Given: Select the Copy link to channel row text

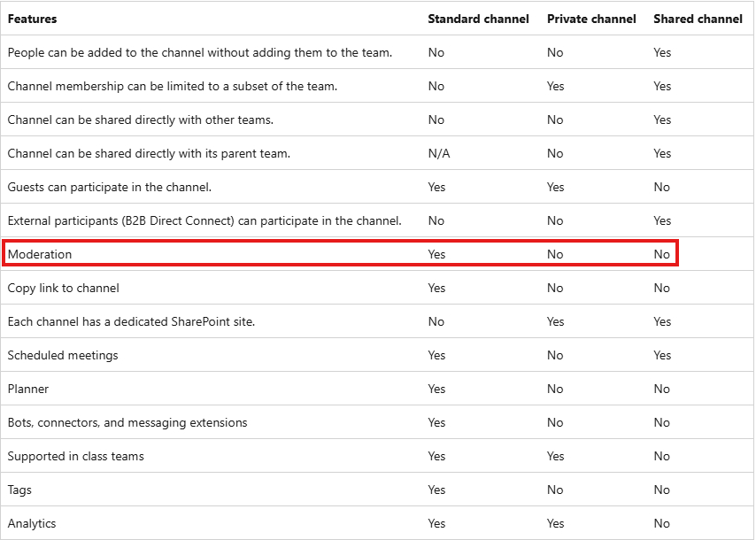Looking at the screenshot, I should click(63, 288).
